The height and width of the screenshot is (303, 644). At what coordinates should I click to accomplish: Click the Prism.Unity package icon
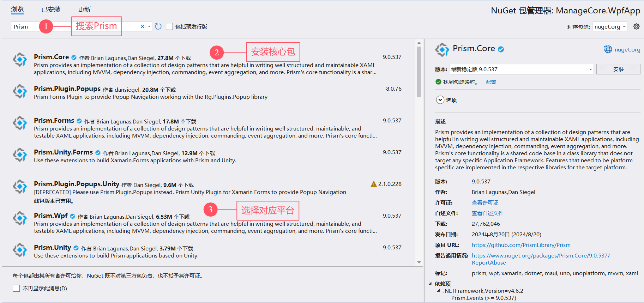(x=20, y=250)
